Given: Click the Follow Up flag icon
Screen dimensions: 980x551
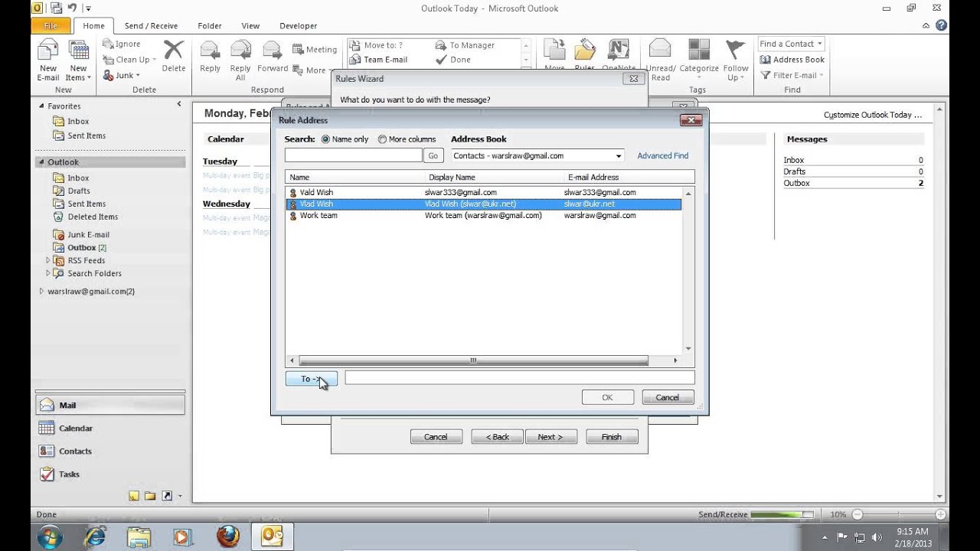Looking at the screenshot, I should 736,49.
